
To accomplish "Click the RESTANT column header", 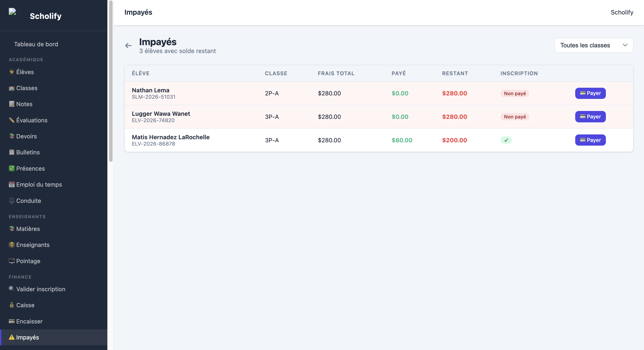I will point(455,73).
